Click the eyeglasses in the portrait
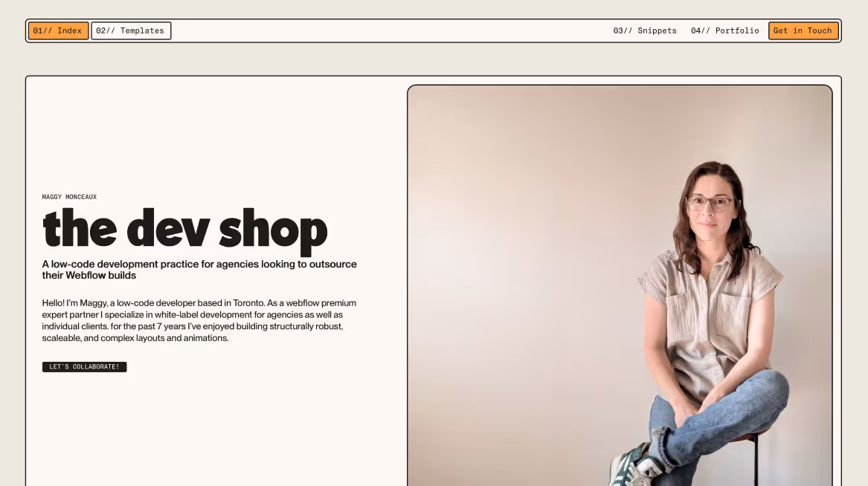The image size is (868, 486). [709, 203]
